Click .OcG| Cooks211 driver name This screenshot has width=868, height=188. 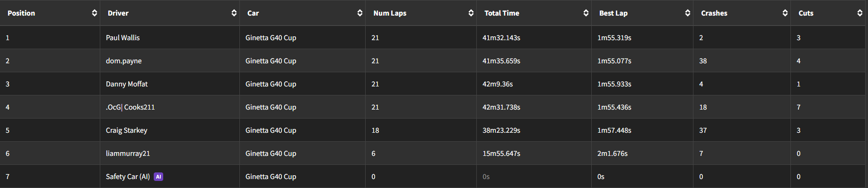(131, 107)
